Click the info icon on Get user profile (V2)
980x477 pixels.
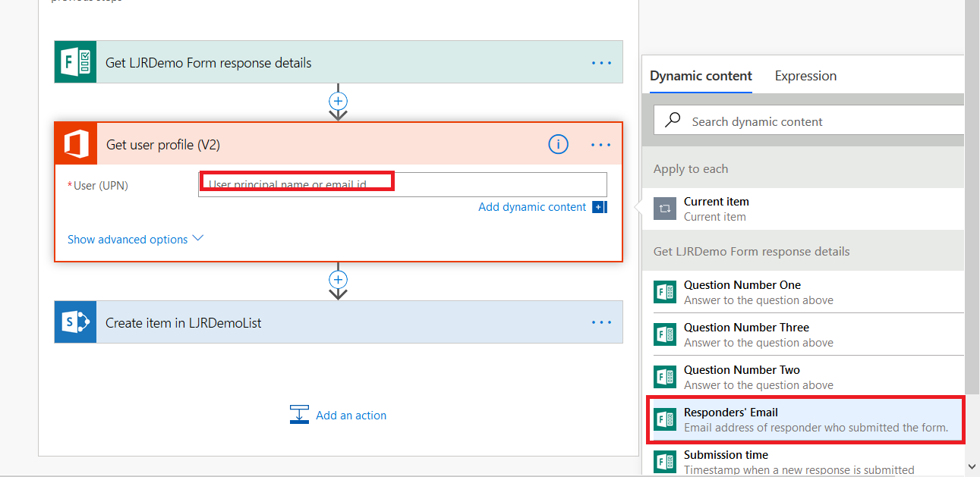[x=558, y=144]
